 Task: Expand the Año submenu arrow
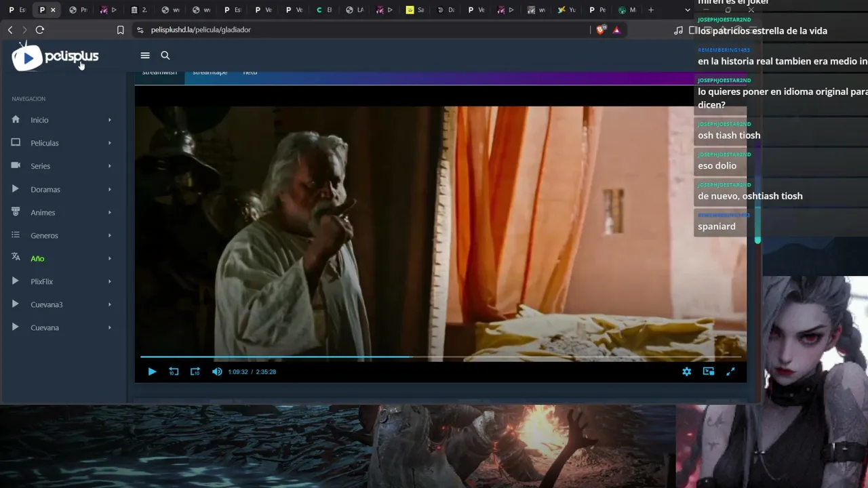click(x=110, y=258)
